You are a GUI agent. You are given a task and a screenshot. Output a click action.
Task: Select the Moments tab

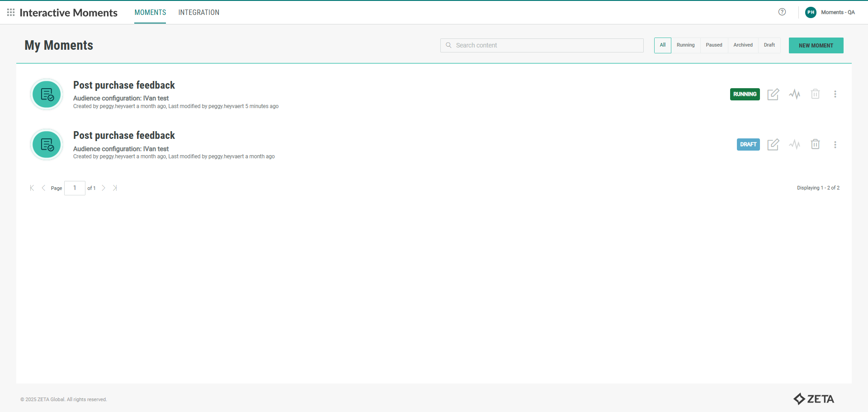tap(150, 13)
